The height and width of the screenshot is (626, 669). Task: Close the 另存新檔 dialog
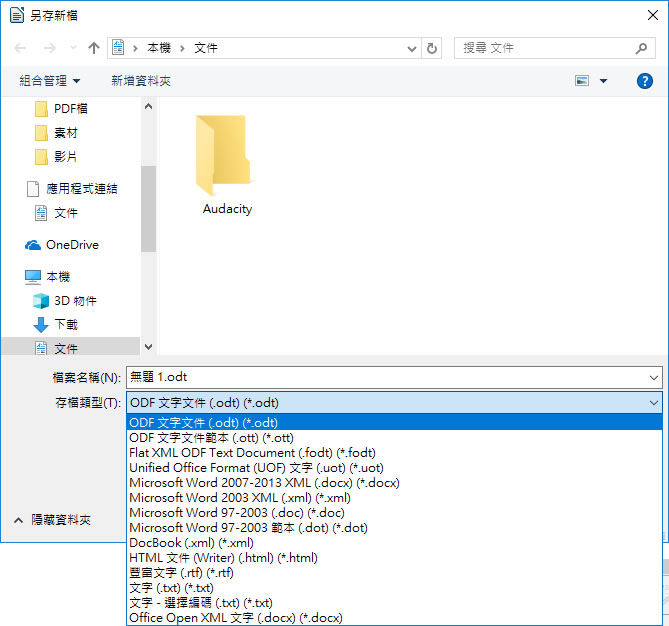point(652,15)
